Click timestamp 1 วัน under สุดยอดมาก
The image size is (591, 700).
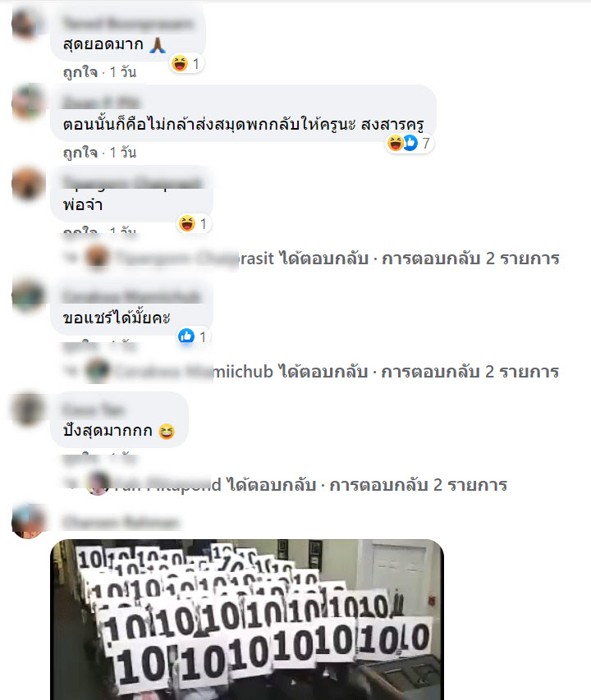coord(123,72)
